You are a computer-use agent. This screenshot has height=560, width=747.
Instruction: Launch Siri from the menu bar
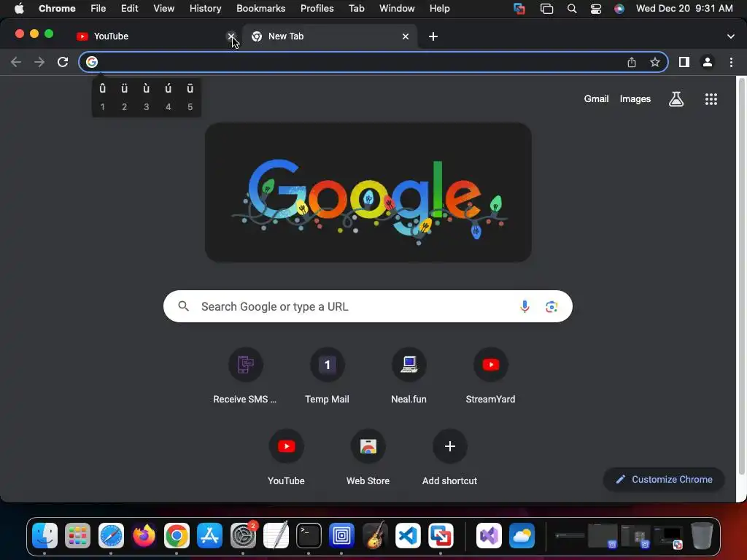point(619,9)
